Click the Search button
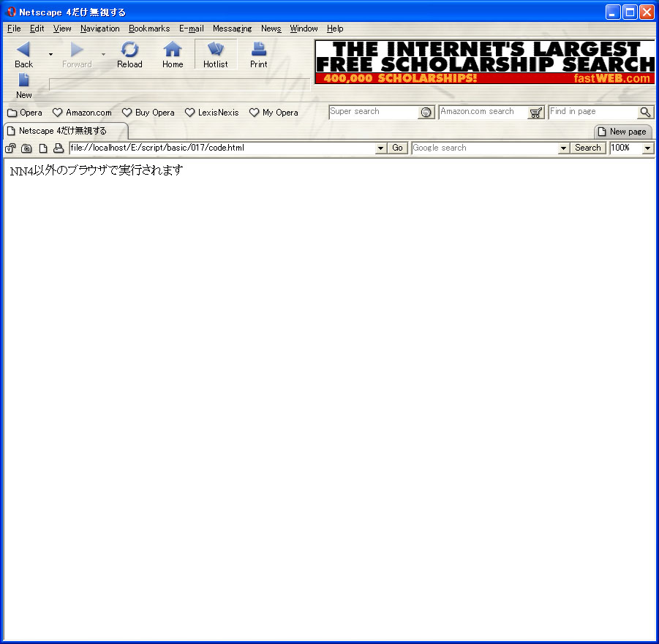Screen dimensions: 659x644 [x=588, y=148]
